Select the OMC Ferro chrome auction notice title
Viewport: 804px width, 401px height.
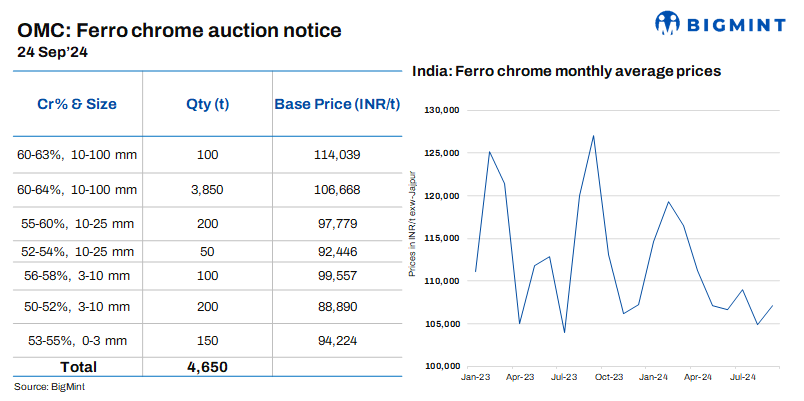click(180, 30)
